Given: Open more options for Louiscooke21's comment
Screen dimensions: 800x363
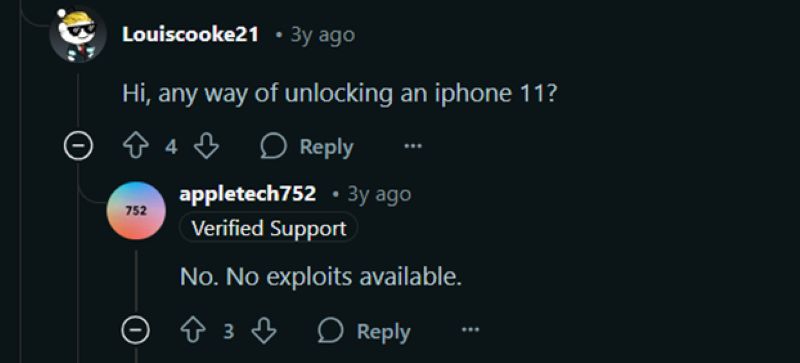Looking at the screenshot, I should (x=413, y=147).
